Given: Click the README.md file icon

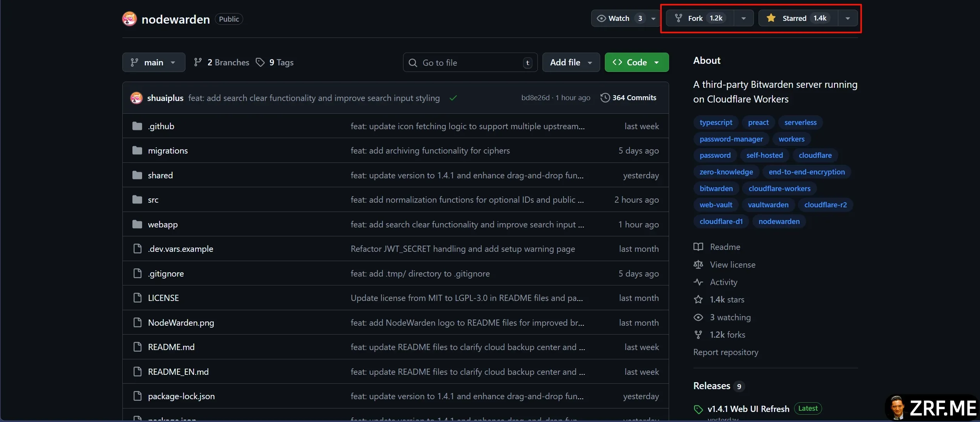Looking at the screenshot, I should pyautogui.click(x=137, y=347).
